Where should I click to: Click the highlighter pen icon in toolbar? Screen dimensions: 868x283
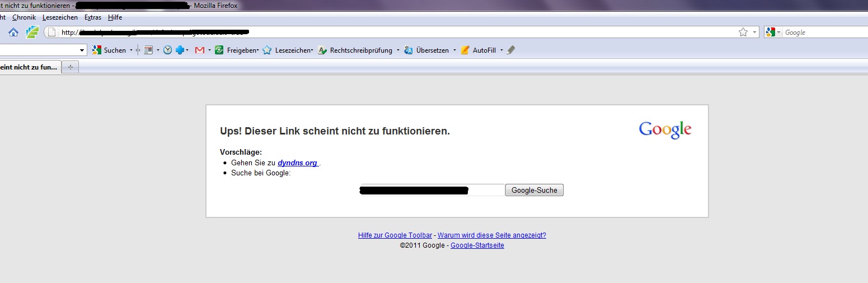click(x=510, y=50)
